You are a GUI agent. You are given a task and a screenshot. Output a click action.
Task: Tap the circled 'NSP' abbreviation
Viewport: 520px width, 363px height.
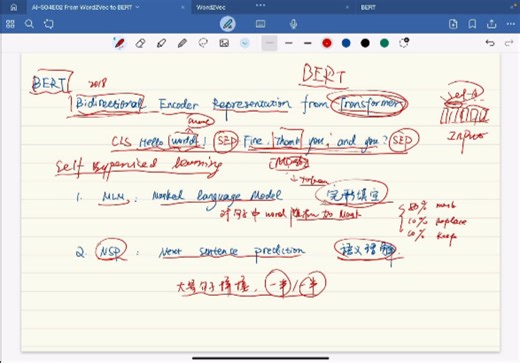pos(111,251)
